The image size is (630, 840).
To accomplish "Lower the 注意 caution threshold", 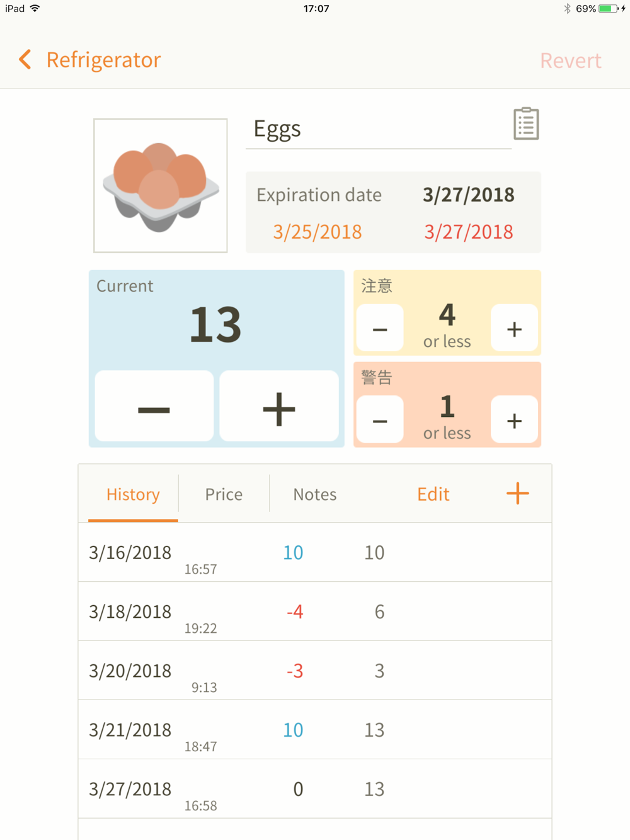I will click(x=380, y=328).
